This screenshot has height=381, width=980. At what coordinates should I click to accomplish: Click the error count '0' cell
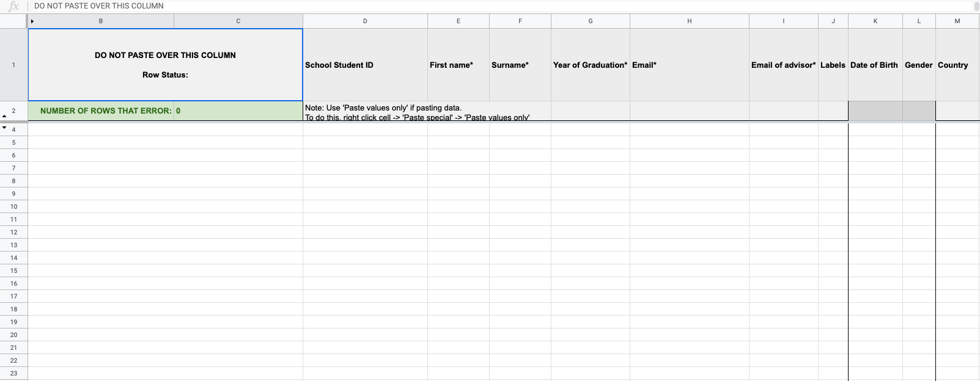[x=238, y=111]
